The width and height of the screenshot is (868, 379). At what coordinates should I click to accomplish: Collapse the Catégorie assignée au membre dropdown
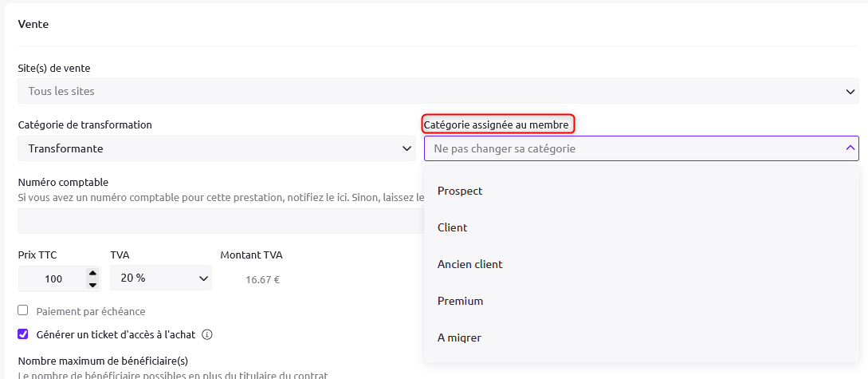point(641,148)
